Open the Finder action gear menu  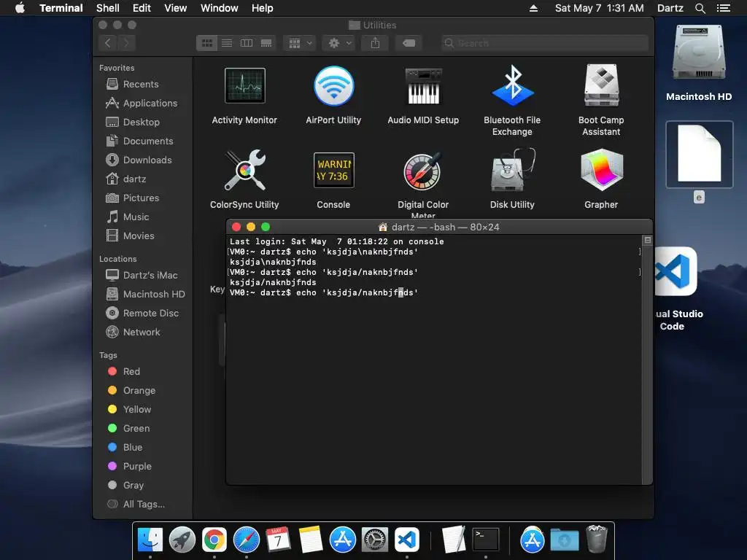[x=338, y=43]
